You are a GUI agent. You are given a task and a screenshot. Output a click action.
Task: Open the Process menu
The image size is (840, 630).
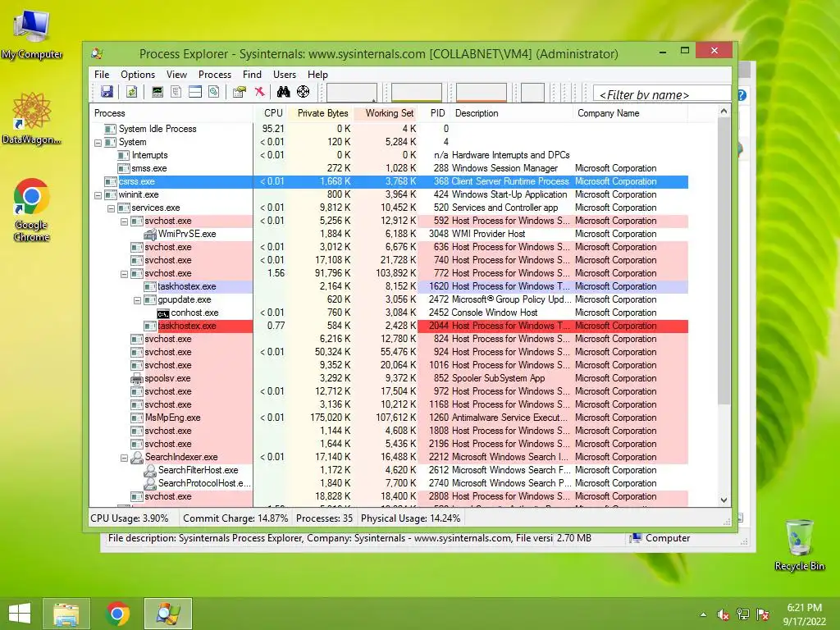215,75
